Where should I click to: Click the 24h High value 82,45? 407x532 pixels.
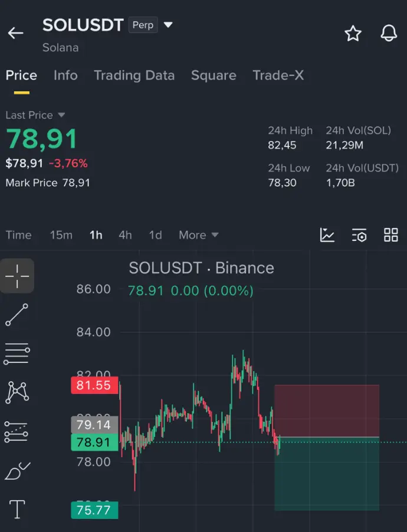tap(282, 145)
